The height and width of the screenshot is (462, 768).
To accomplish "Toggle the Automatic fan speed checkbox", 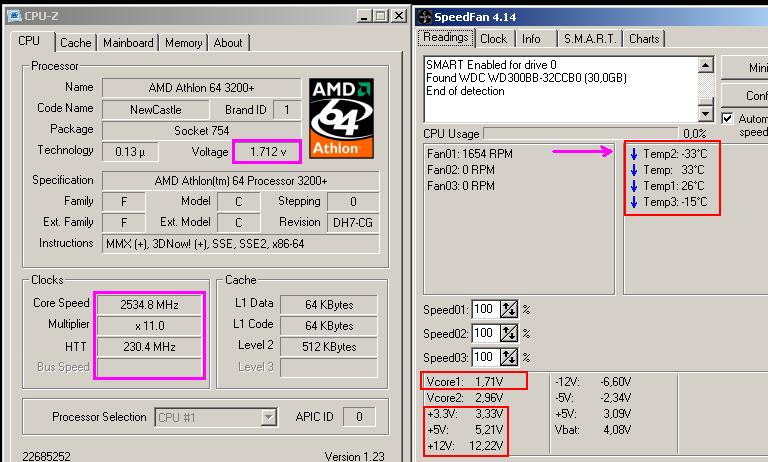I will (x=727, y=118).
